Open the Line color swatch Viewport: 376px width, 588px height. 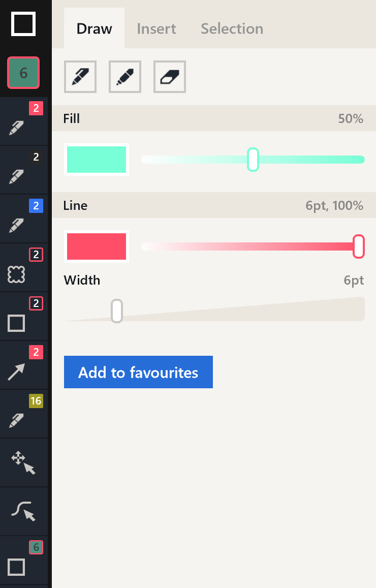97,246
